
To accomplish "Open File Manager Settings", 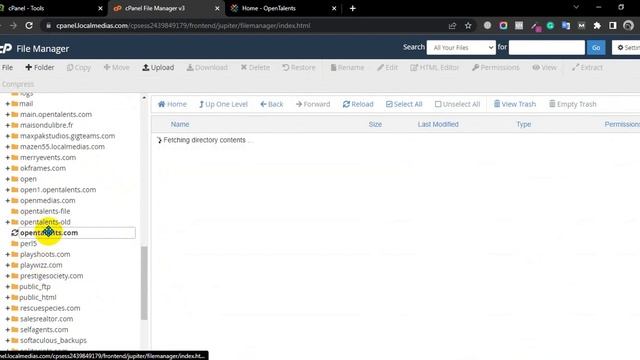I will coord(627,48).
